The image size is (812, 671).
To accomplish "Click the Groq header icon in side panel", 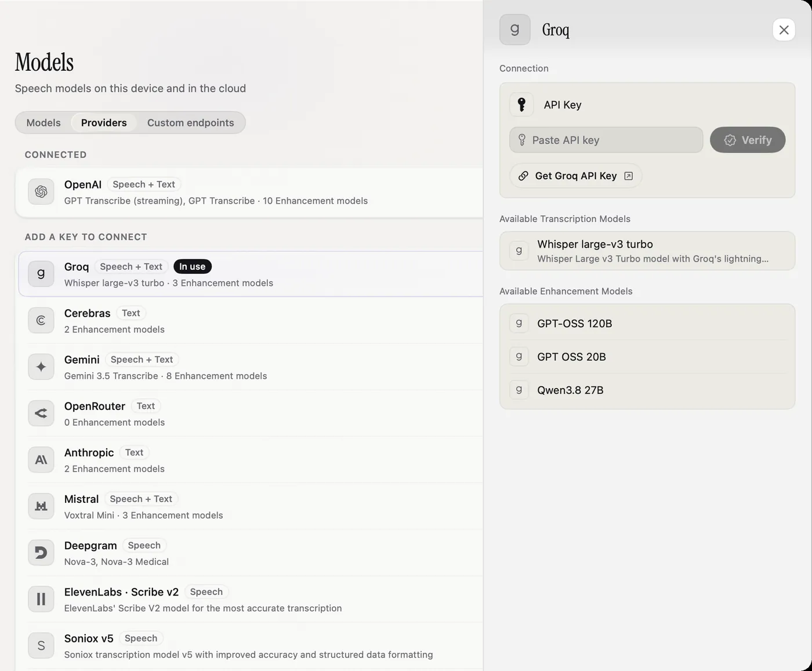I will click(x=514, y=30).
